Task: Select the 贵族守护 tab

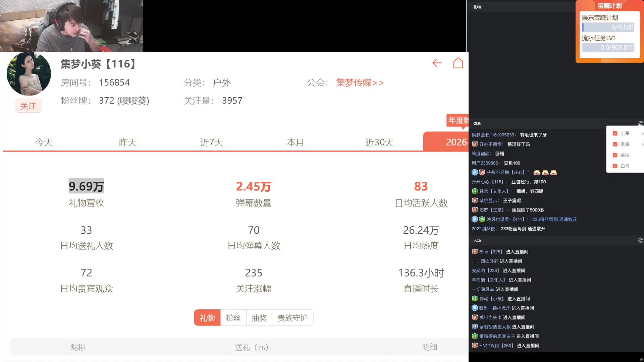Action: click(292, 318)
